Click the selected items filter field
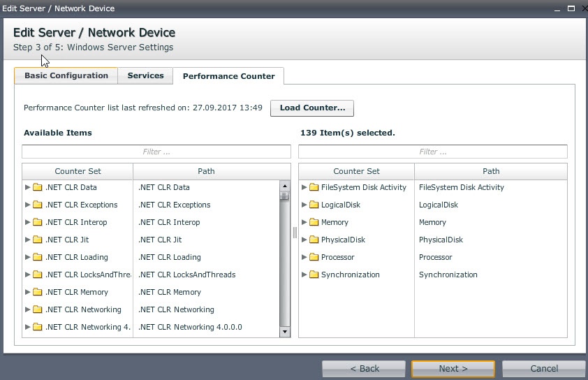 pos(432,152)
